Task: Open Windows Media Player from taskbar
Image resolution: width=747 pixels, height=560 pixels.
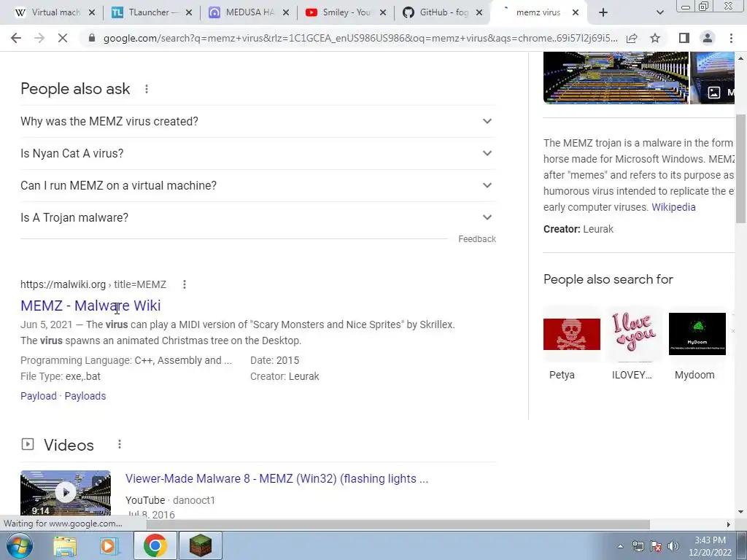Action: (109, 545)
